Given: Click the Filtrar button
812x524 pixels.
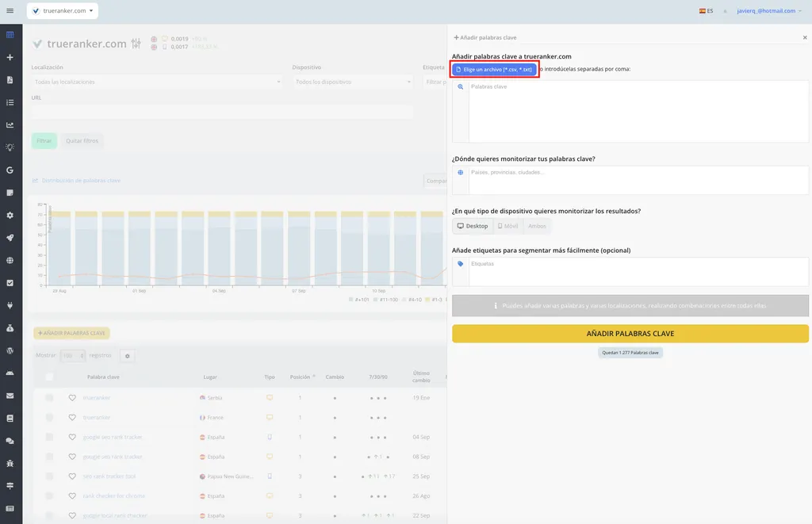Looking at the screenshot, I should click(x=44, y=141).
